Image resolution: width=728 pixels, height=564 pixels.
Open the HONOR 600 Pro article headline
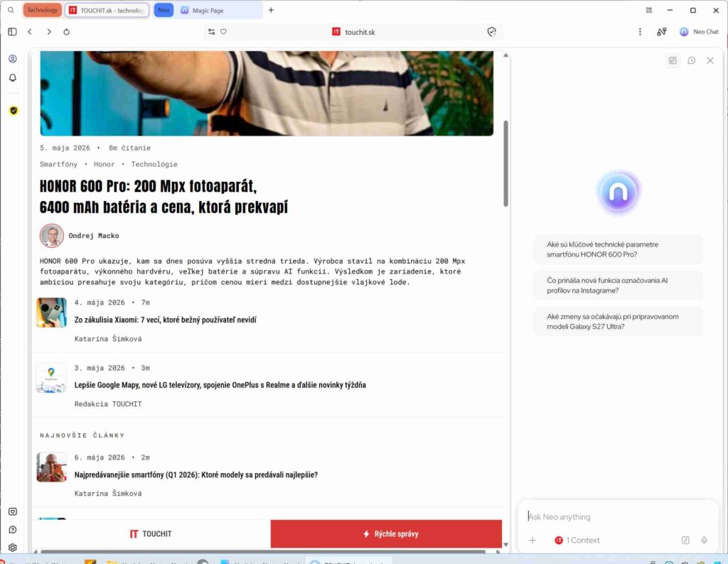164,196
